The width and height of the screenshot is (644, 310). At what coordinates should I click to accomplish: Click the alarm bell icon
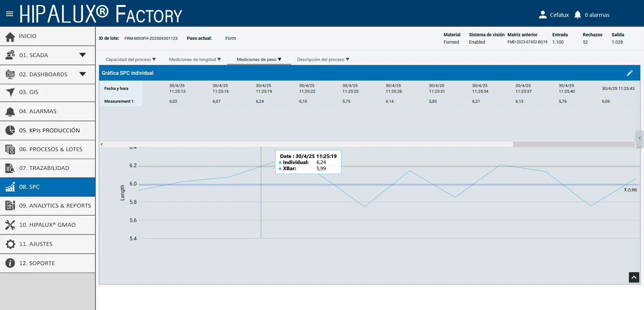click(x=578, y=15)
